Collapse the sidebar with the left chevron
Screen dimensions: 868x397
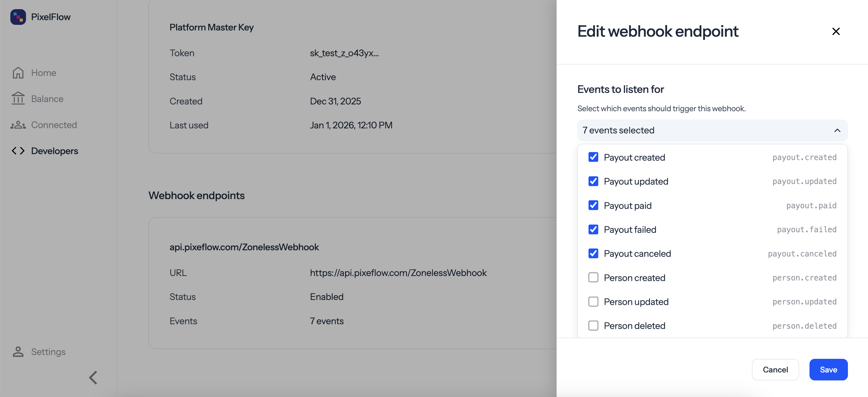point(93,377)
